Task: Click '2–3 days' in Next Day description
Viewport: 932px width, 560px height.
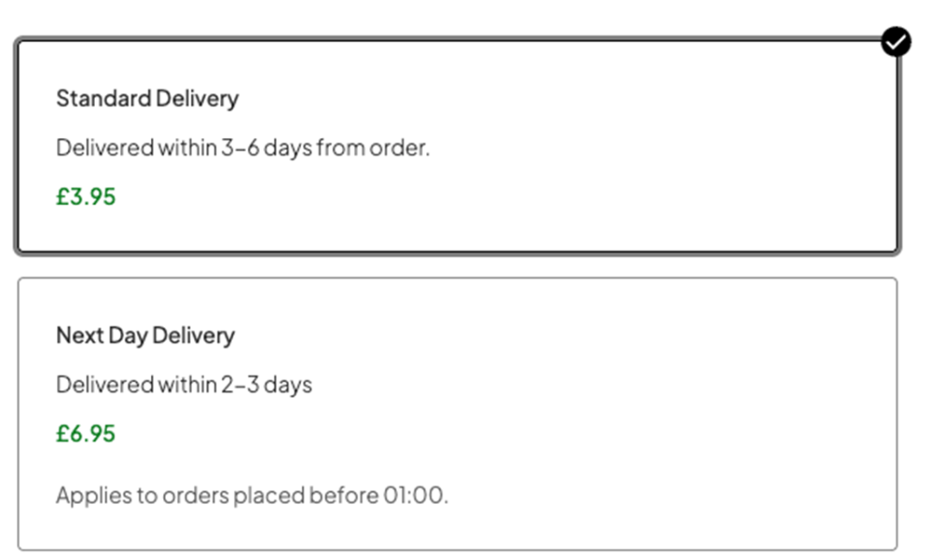Action: click(x=267, y=385)
